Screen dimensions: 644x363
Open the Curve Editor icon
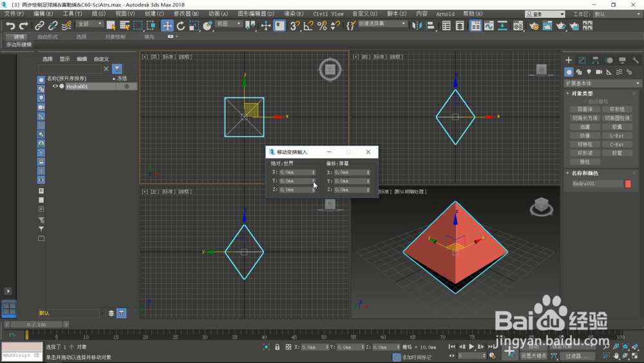click(x=489, y=26)
